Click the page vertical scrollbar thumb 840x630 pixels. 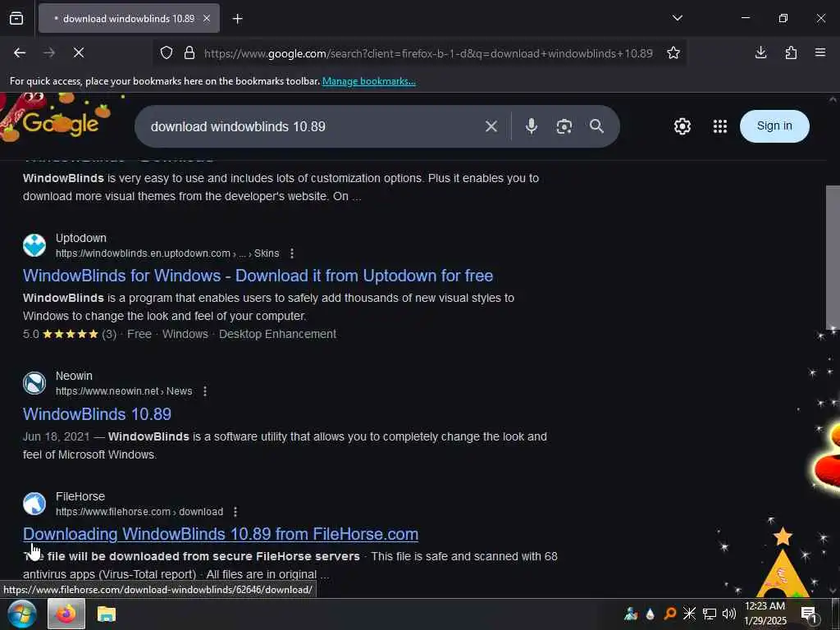(x=833, y=257)
